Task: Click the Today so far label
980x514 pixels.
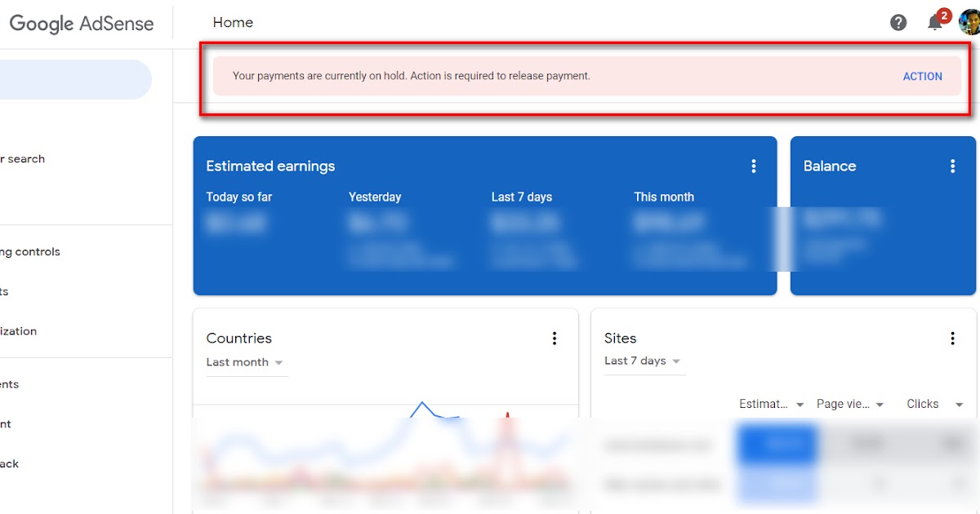Action: [x=239, y=197]
